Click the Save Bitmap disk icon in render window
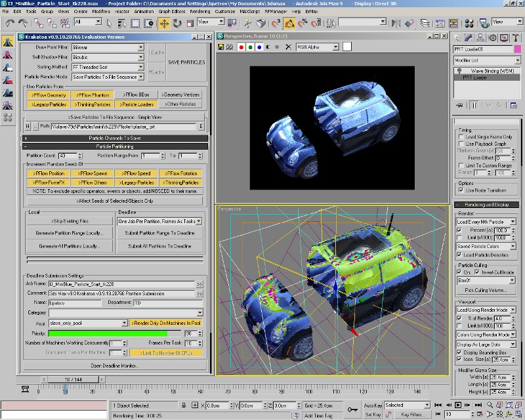 (x=220, y=47)
